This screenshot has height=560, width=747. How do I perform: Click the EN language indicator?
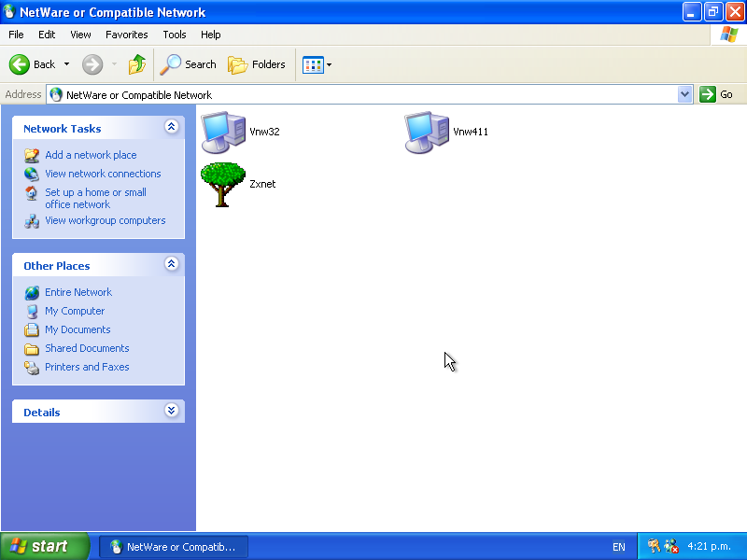pyautogui.click(x=619, y=547)
